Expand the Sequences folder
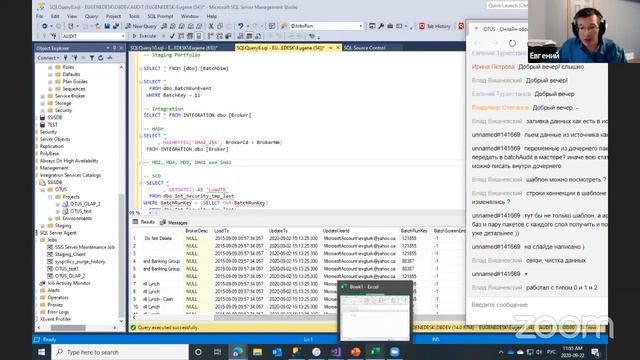 tap(50, 89)
